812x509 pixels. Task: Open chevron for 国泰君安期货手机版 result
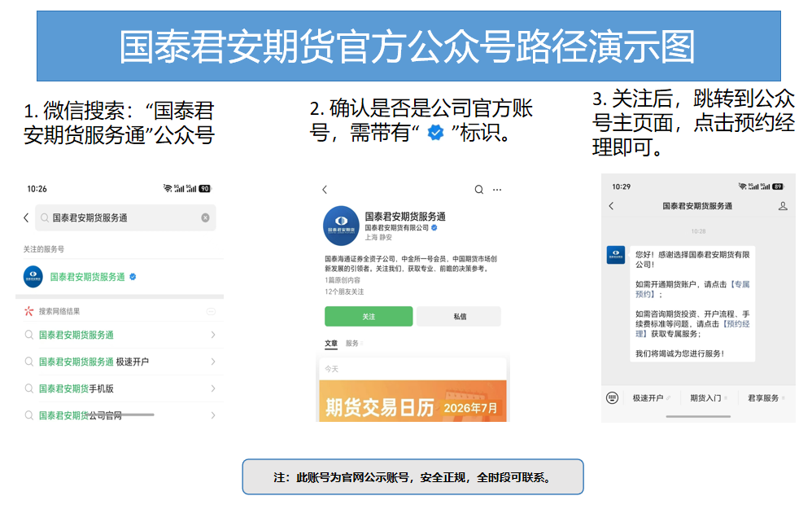coord(213,388)
